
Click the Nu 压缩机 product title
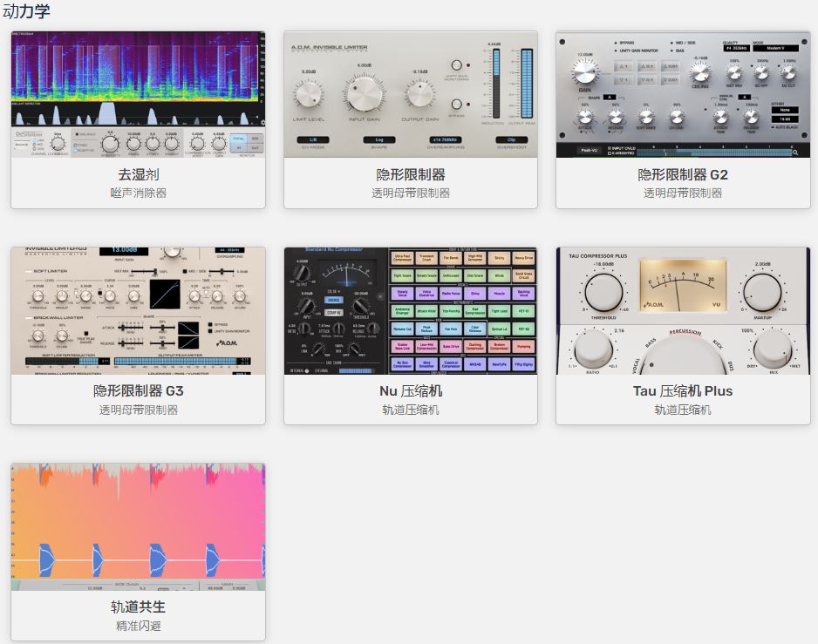coord(411,391)
